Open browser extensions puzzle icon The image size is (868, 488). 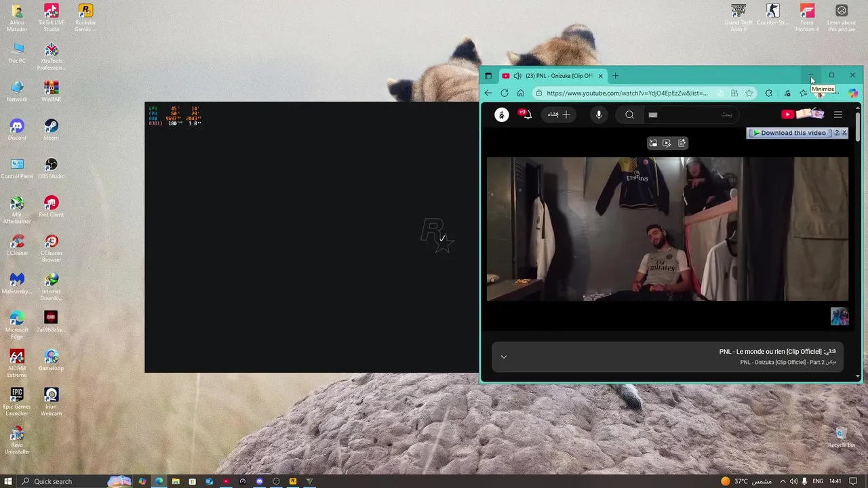click(768, 93)
